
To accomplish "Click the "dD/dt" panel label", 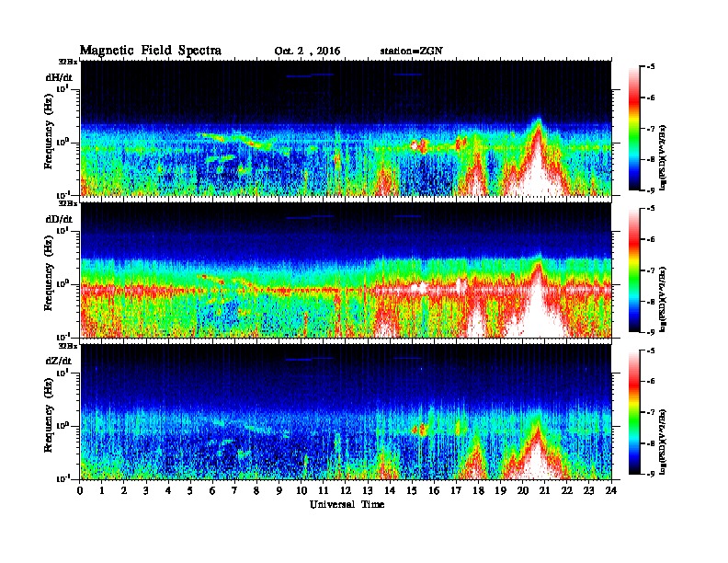I will point(59,219).
